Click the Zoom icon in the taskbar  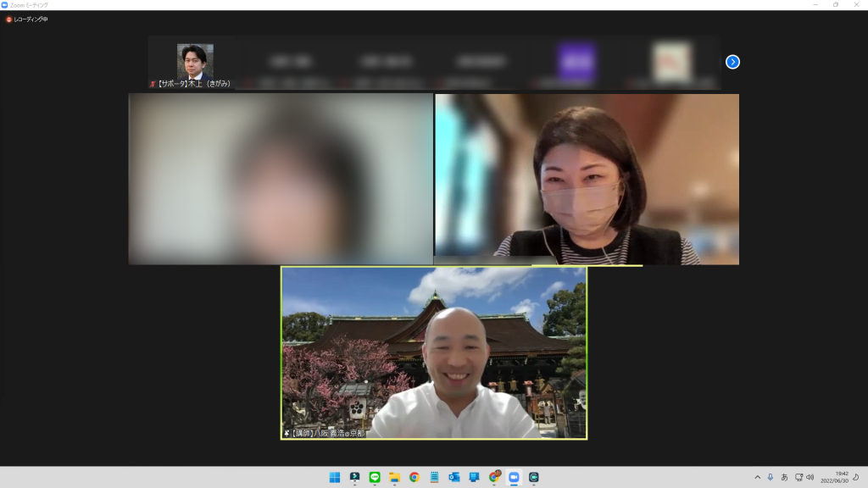click(514, 477)
